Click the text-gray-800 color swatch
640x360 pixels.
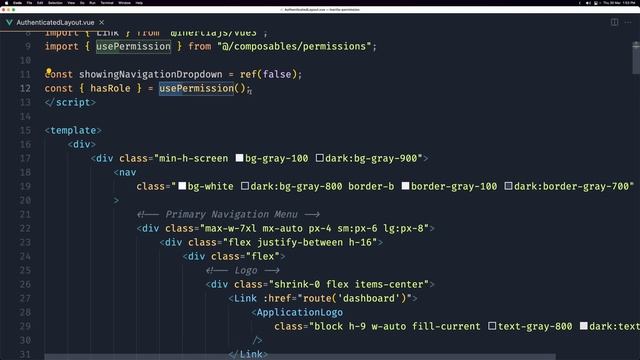tap(492, 326)
